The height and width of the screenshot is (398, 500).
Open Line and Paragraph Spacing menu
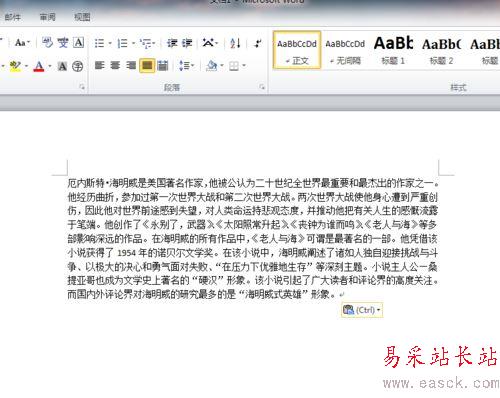point(186,65)
